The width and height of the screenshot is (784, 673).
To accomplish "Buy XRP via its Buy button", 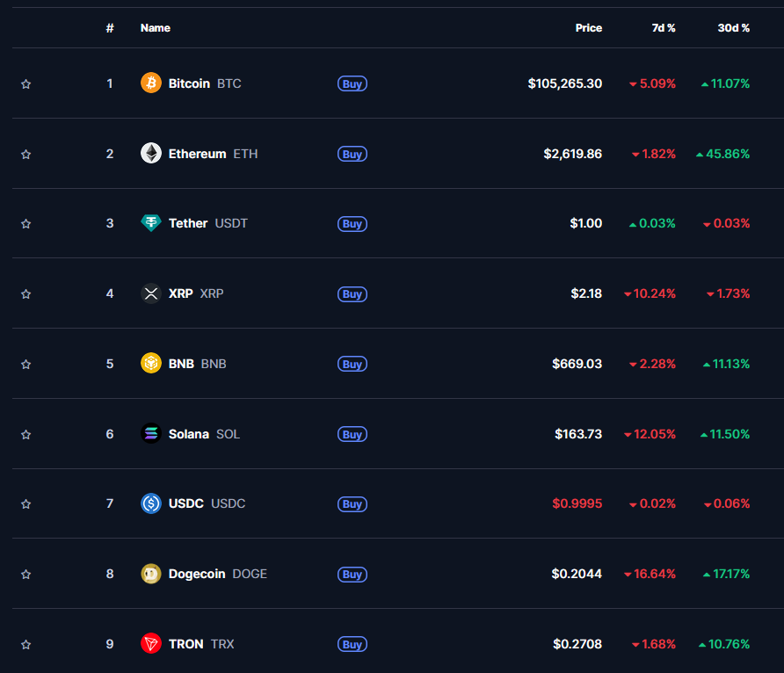I will tap(352, 294).
